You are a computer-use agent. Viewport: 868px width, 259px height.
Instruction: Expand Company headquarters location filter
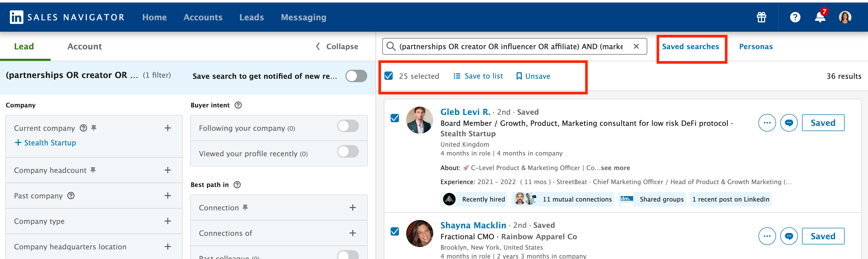[x=168, y=247]
